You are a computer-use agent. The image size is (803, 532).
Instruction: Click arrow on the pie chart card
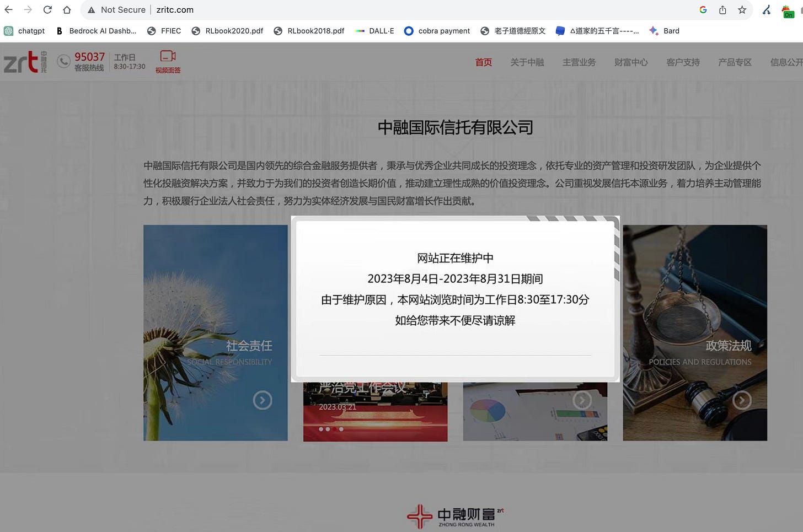coord(582,400)
